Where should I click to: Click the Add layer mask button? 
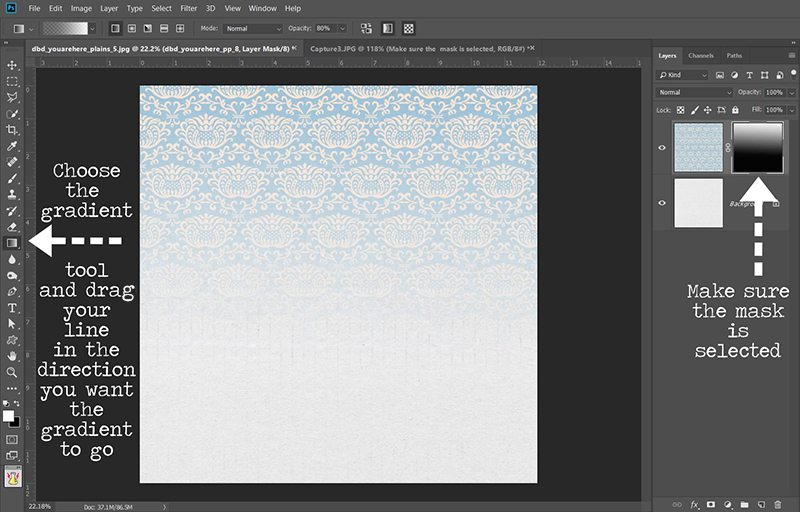point(711,504)
